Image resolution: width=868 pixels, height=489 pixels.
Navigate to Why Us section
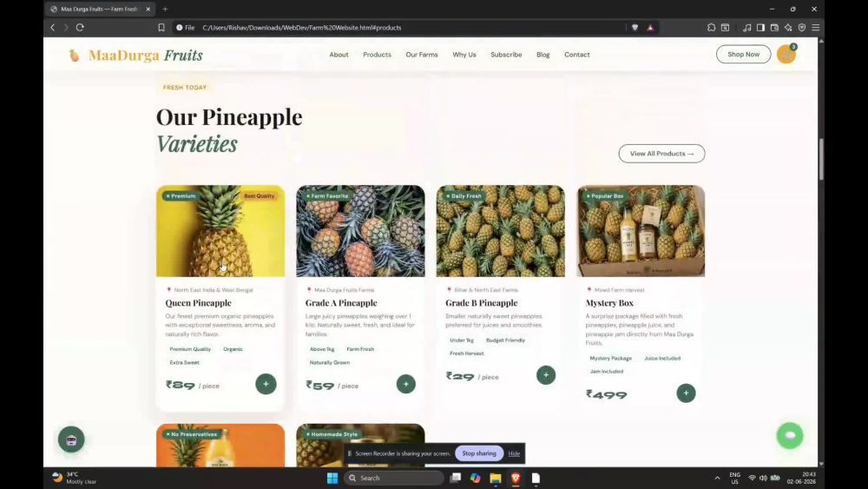coord(464,54)
